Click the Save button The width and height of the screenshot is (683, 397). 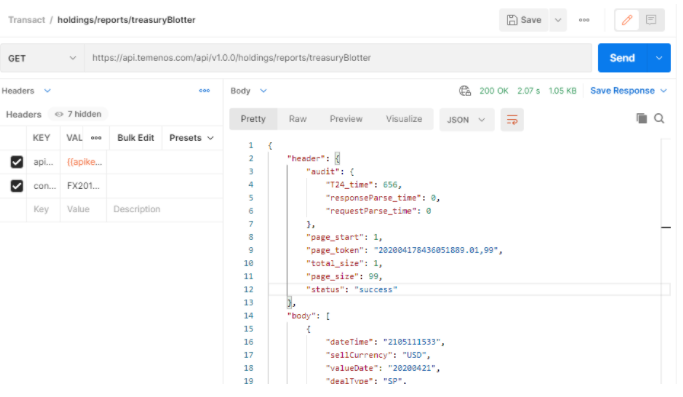pos(524,20)
